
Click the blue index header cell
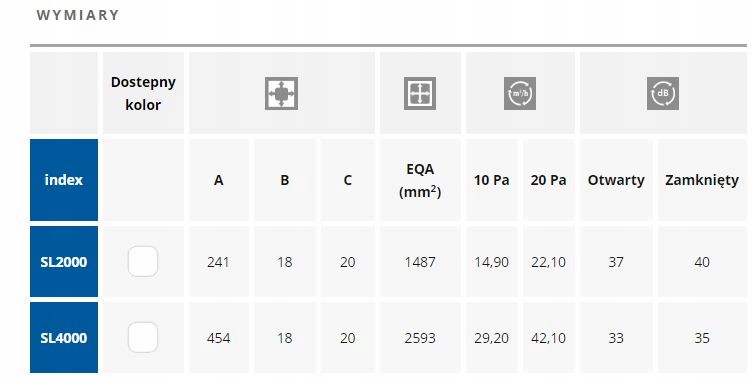(x=64, y=180)
